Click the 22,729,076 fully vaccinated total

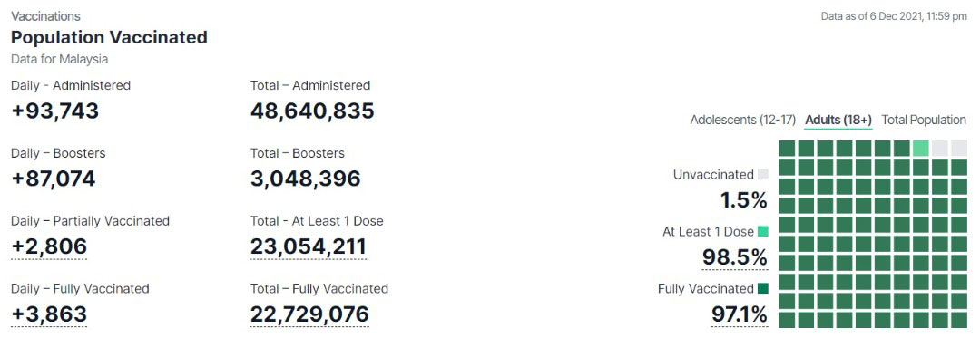pyautogui.click(x=310, y=314)
